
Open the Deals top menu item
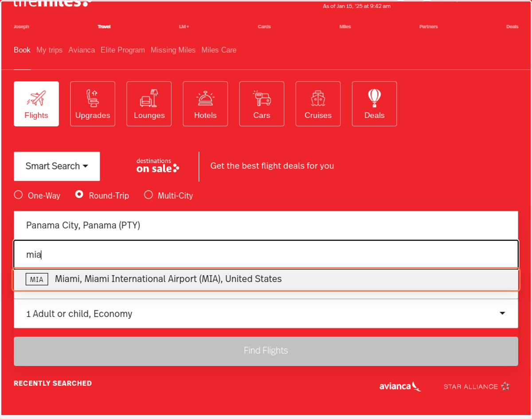pyautogui.click(x=512, y=27)
